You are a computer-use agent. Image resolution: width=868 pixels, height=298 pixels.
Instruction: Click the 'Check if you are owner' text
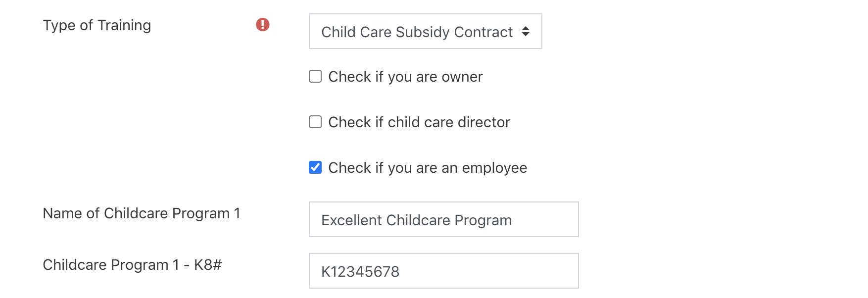pos(405,76)
